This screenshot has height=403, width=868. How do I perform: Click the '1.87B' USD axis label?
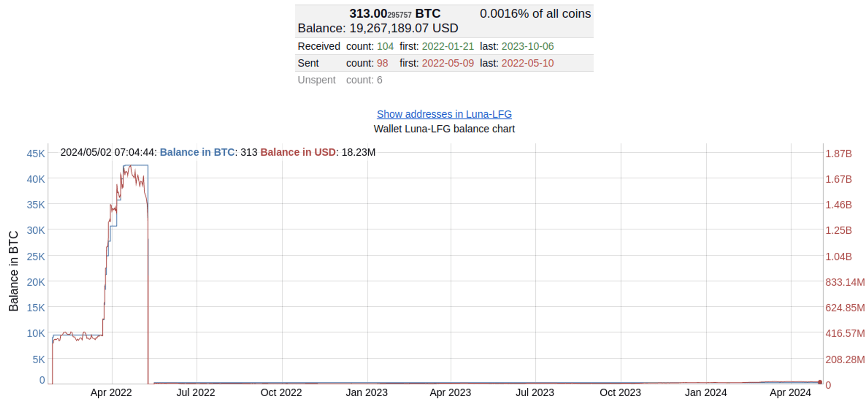coord(838,154)
